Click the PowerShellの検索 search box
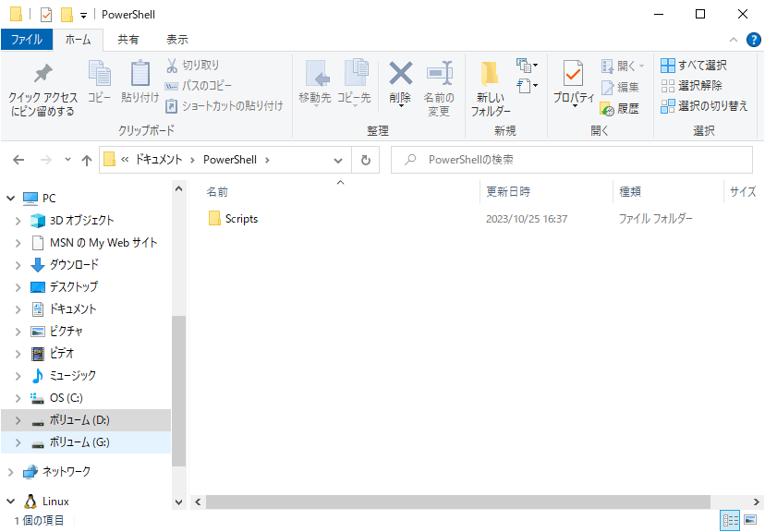Viewport: 765px width, 532px height. point(572,160)
